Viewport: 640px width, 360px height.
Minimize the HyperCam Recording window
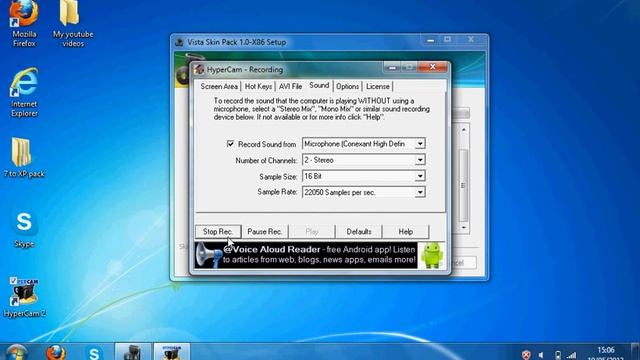click(392, 67)
